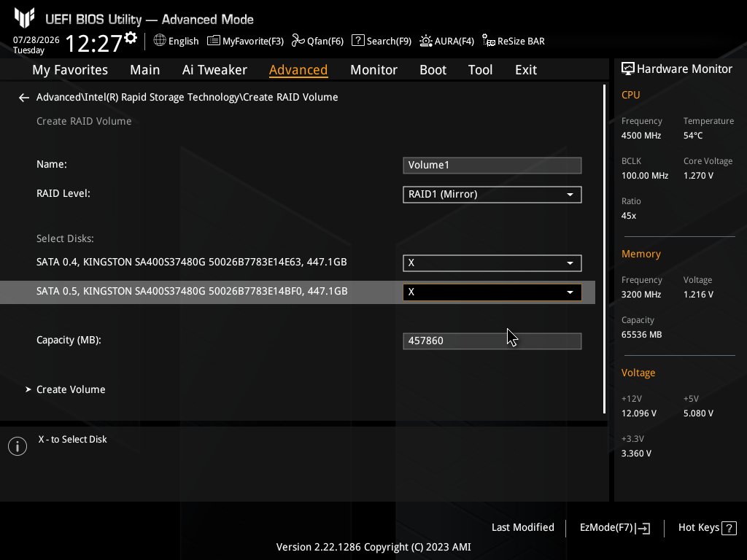The height and width of the screenshot is (560, 747).
Task: Click RAID Level dropdown arrow
Action: click(x=570, y=195)
